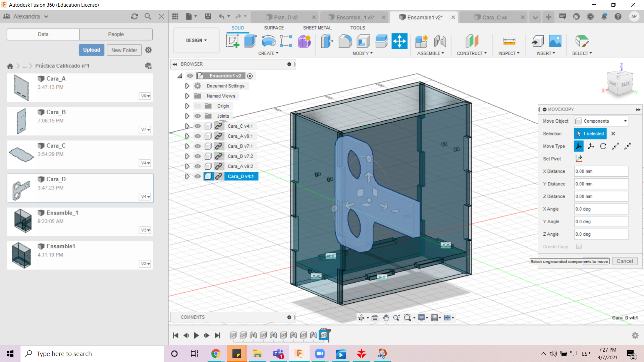This screenshot has width=644, height=362.
Task: Expand the Document Settings section
Action: [x=186, y=85]
